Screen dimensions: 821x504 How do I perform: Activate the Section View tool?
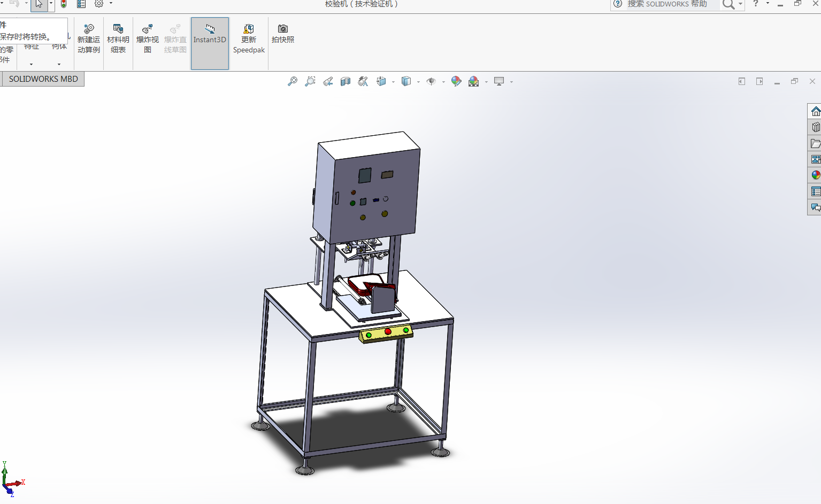(346, 81)
